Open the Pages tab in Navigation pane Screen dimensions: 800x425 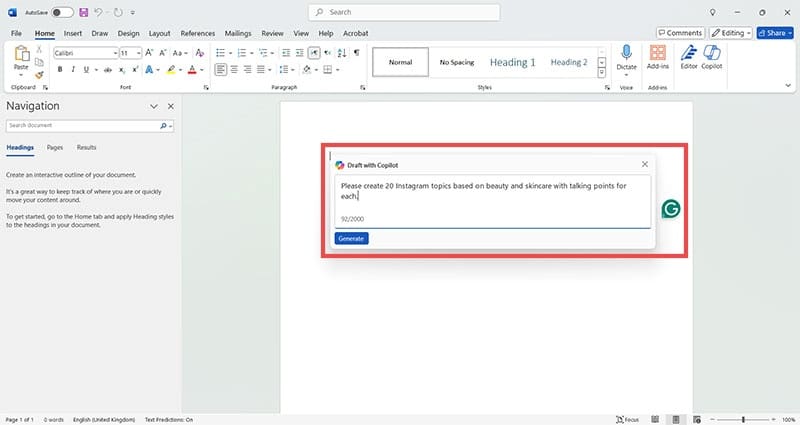55,147
